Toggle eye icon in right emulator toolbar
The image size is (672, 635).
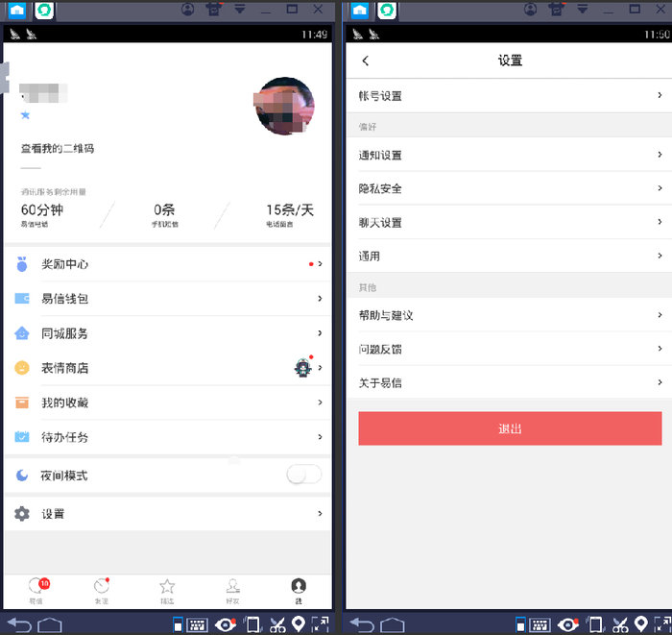tap(568, 624)
